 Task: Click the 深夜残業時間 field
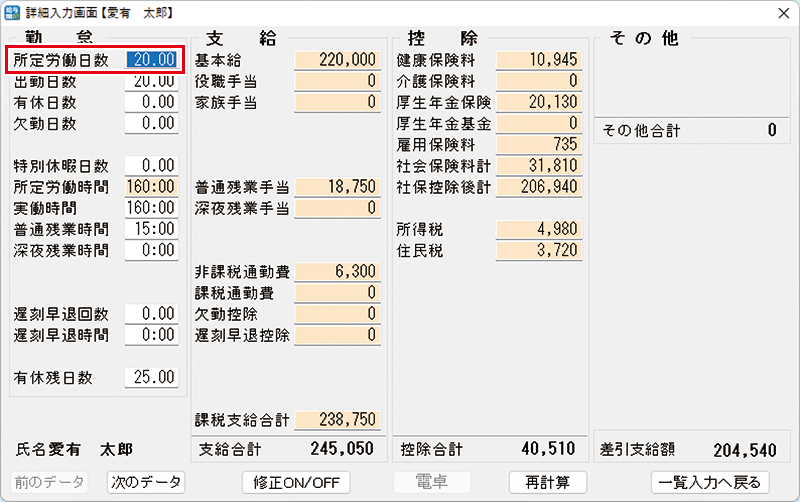click(152, 249)
